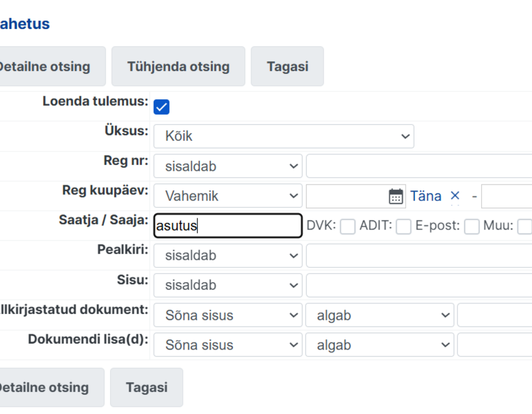The width and height of the screenshot is (532, 414).
Task: Click the Reg kuupäev end date field
Action: (507, 196)
